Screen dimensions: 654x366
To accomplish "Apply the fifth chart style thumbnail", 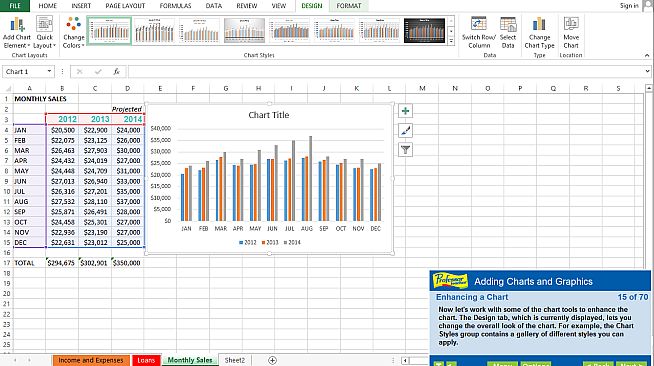I will 289,30.
